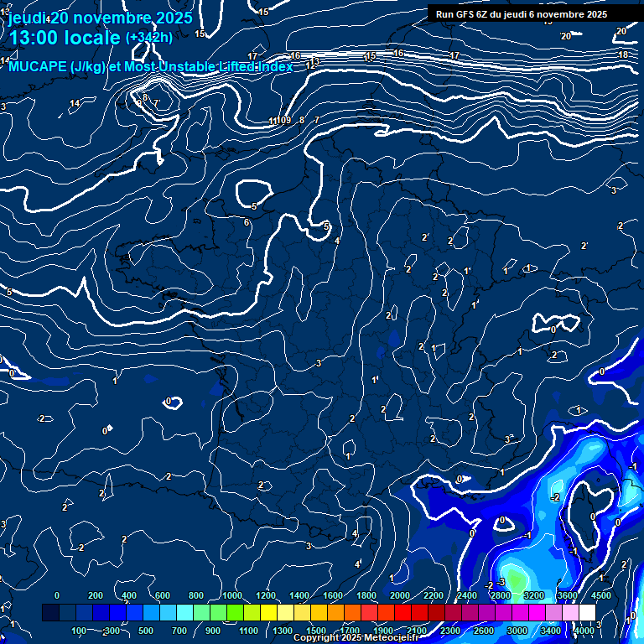This screenshot has height=644, width=644.
Task: Select the swatch between 3000 and 3200 labels
Action: coord(521,612)
